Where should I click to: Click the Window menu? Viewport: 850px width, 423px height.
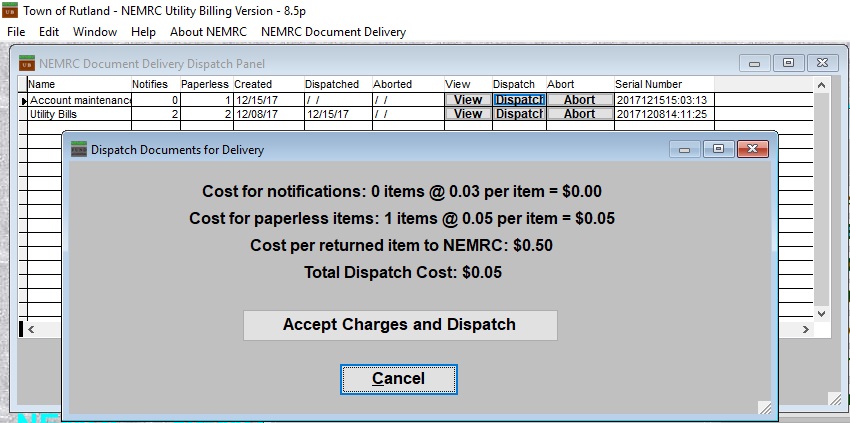pyautogui.click(x=95, y=32)
